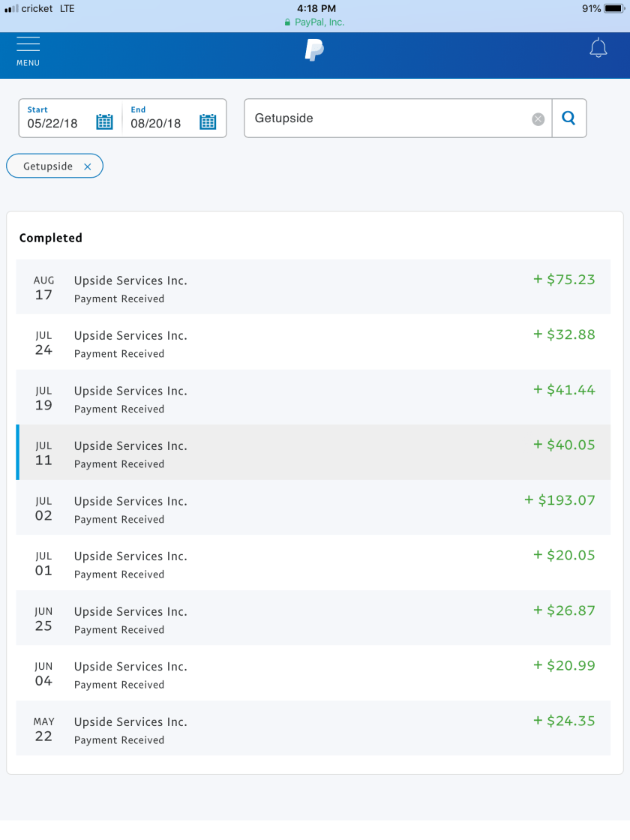630x840 pixels.
Task: Tap the Completed section heading
Action: tap(51, 238)
